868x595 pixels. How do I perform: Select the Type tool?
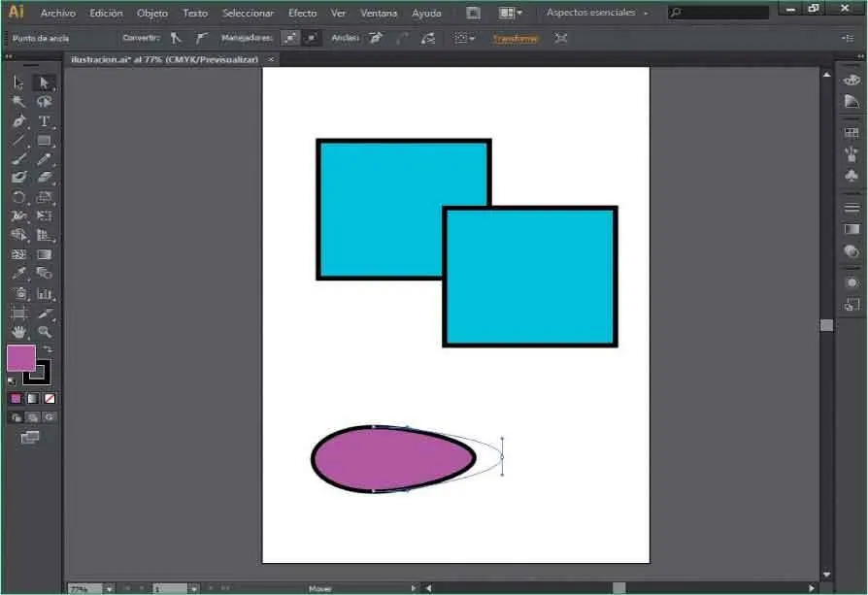coord(44,121)
